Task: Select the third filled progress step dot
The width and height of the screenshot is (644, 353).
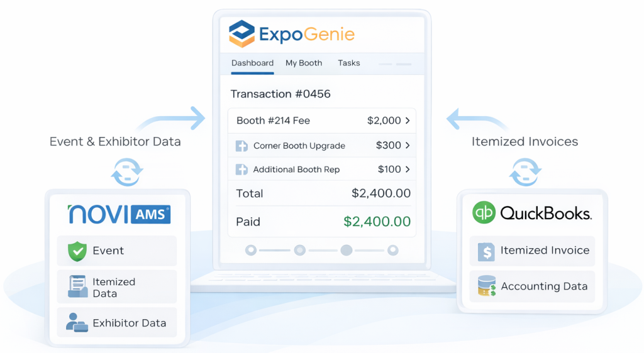Action: (x=346, y=251)
